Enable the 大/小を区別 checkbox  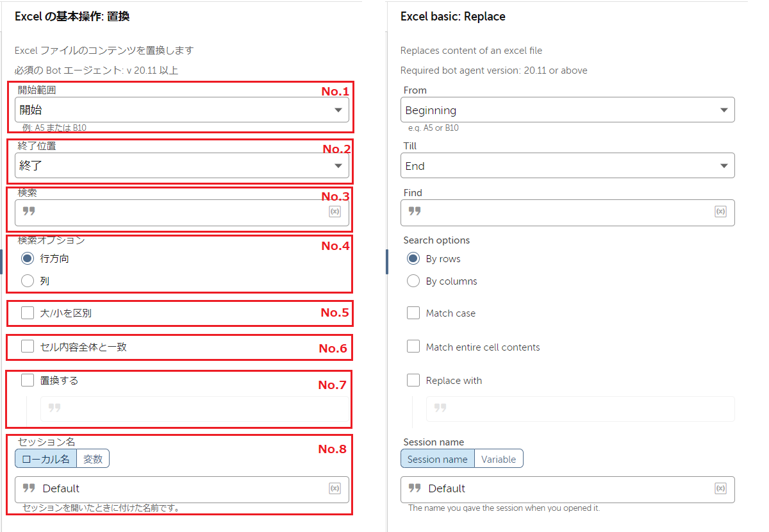coord(28,313)
